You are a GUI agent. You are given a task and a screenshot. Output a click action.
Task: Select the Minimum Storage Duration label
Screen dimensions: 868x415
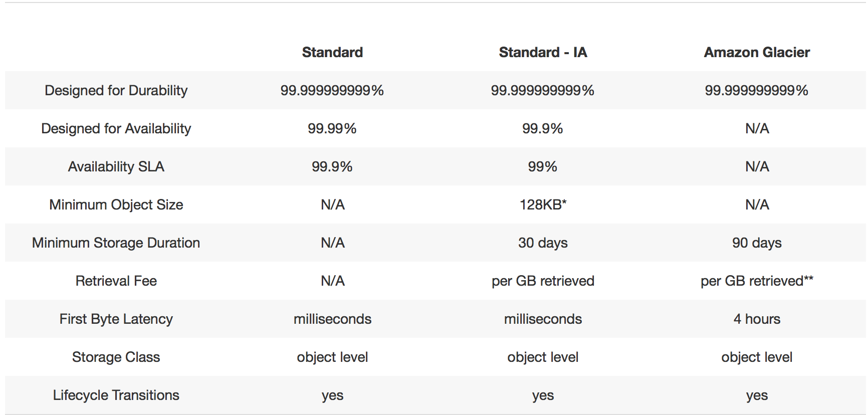coord(116,243)
